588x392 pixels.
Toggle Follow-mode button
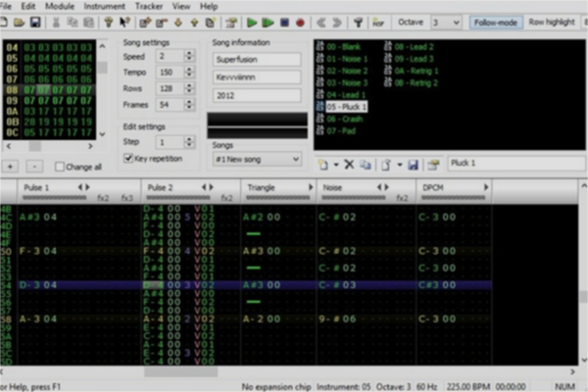[496, 23]
